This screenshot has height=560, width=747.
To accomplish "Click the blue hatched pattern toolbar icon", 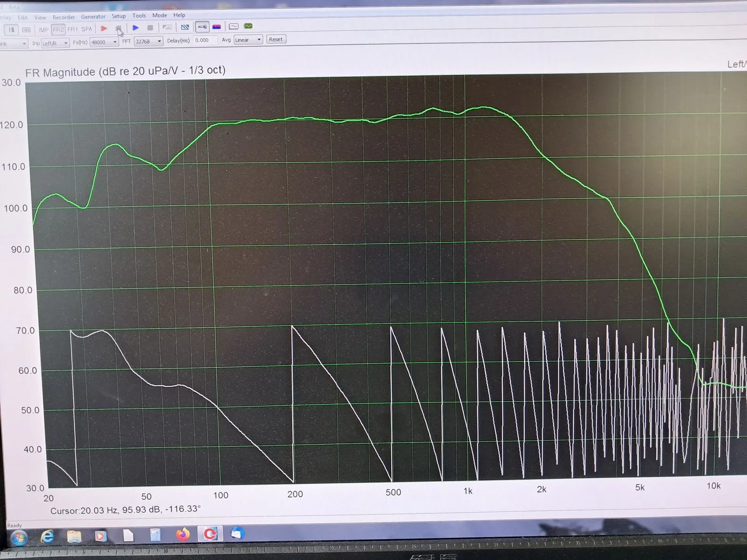I will [185, 27].
